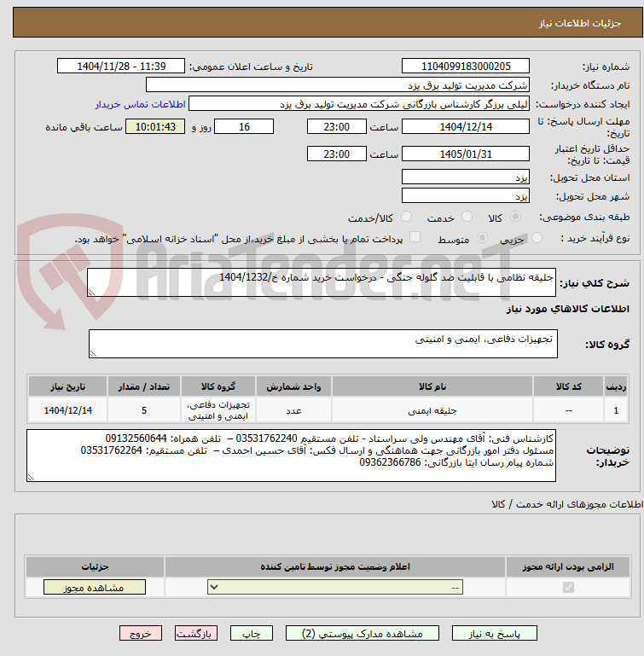Click the بازگشت back button
Viewport: 644px width, 656px height.
tap(196, 634)
